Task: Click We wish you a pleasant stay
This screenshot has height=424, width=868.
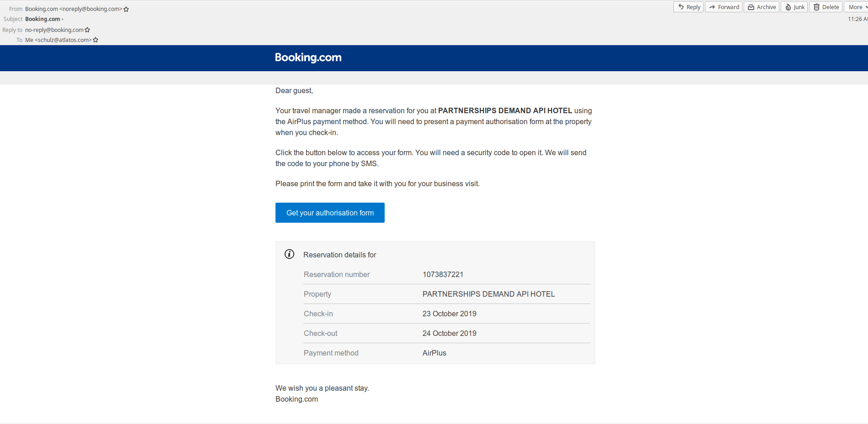Action: tap(322, 388)
